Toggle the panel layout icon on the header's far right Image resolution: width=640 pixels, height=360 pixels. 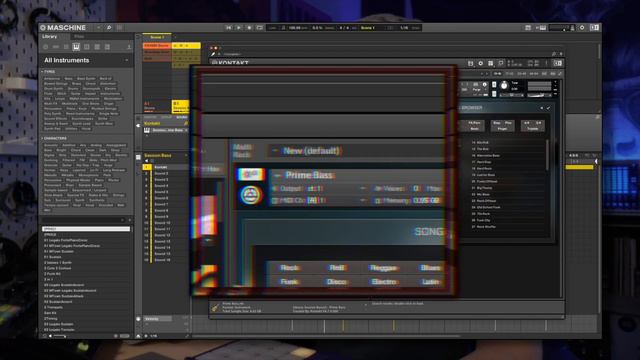595,28
